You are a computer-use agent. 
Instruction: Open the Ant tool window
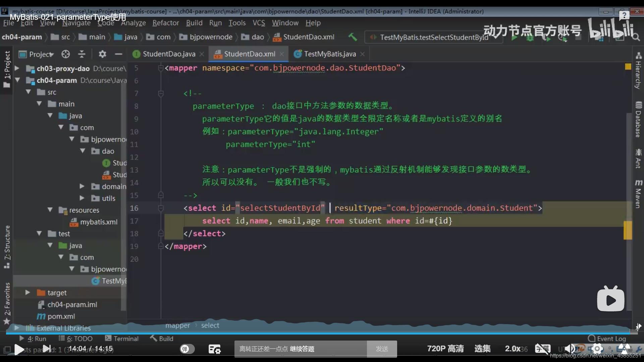pos(638,158)
